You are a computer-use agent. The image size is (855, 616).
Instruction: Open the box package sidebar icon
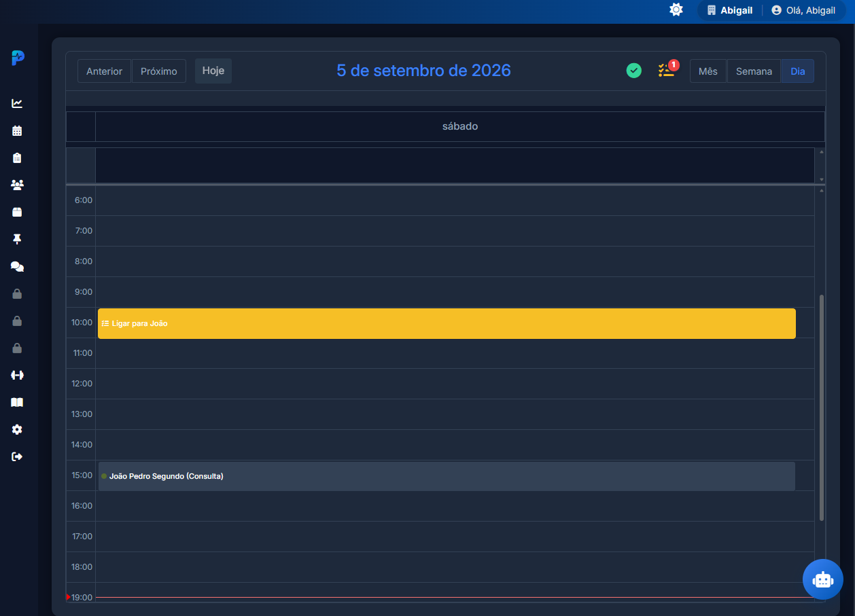[17, 212]
